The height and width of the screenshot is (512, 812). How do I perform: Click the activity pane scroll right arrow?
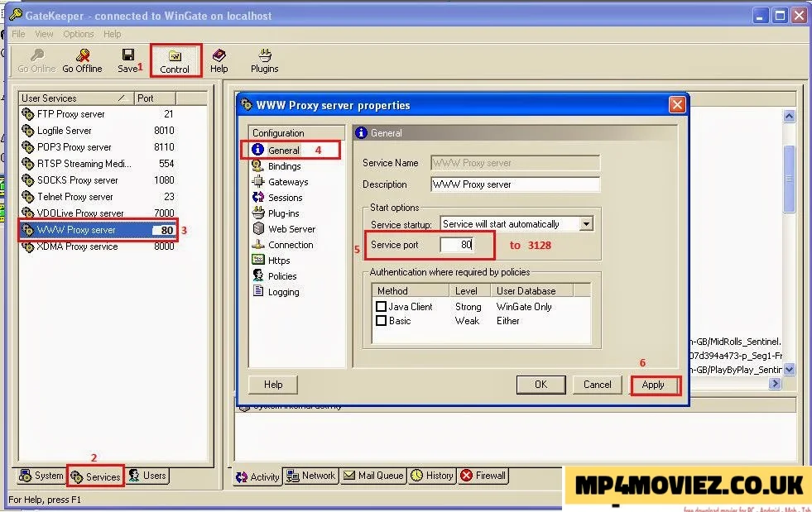tap(775, 384)
